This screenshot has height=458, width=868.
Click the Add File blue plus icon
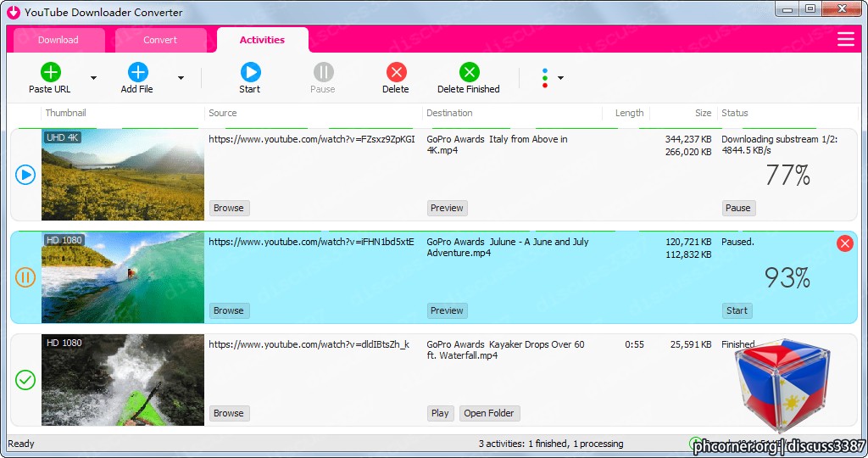(138, 72)
